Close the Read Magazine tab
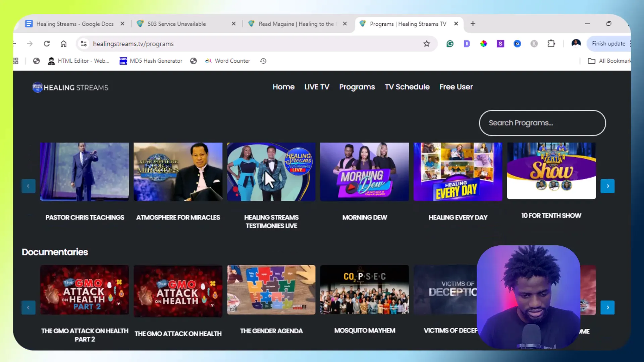 pyautogui.click(x=345, y=24)
